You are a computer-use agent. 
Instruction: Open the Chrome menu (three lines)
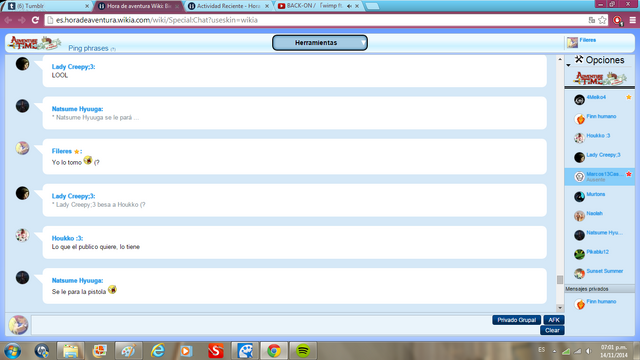(633, 20)
